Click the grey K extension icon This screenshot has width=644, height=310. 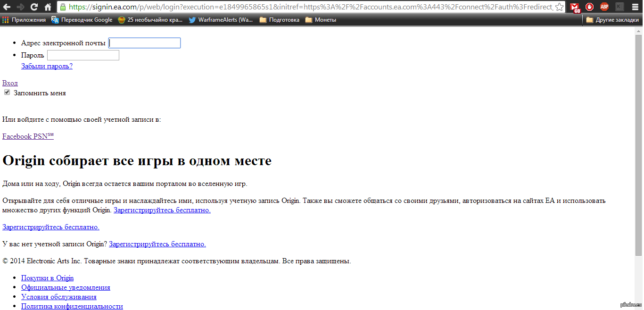[619, 7]
